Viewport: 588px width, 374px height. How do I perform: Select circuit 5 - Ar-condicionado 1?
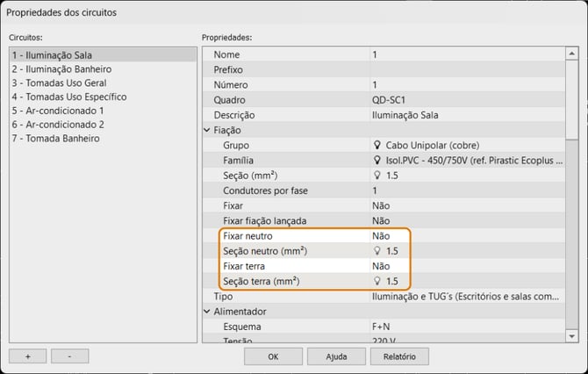coord(58,111)
